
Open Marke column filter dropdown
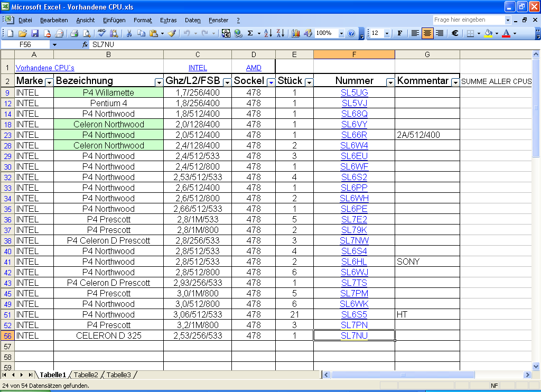pyautogui.click(x=49, y=82)
